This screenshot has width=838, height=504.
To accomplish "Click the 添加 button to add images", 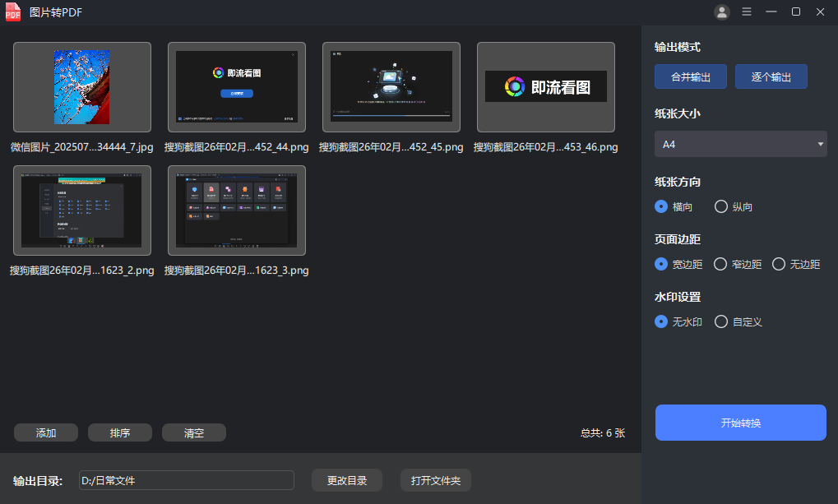I will 46,432.
